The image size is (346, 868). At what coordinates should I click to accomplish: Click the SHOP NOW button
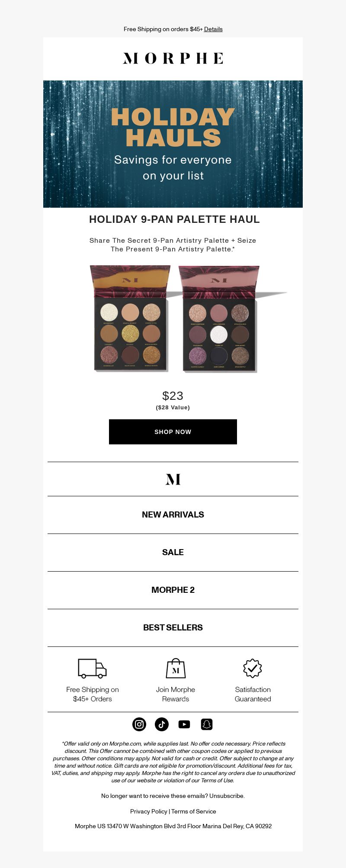(x=173, y=431)
